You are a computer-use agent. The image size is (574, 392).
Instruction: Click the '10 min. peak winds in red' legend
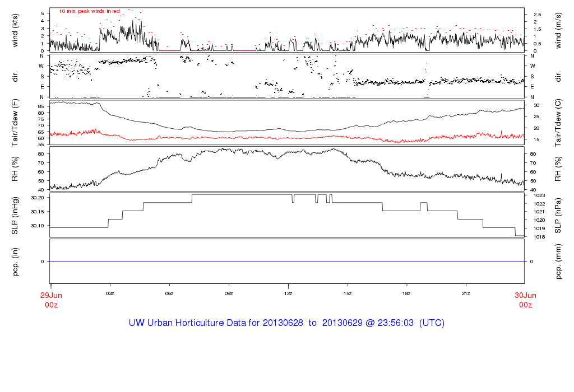(x=89, y=11)
